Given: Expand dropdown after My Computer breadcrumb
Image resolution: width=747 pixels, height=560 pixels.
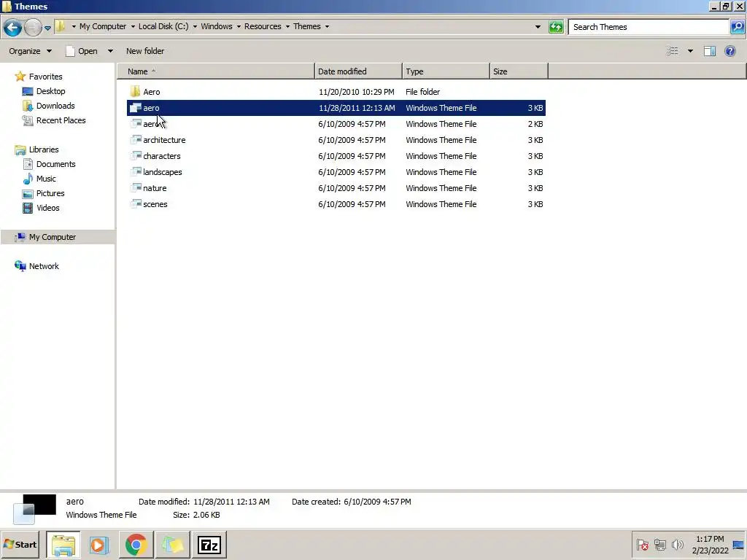Looking at the screenshot, I should 133,27.
